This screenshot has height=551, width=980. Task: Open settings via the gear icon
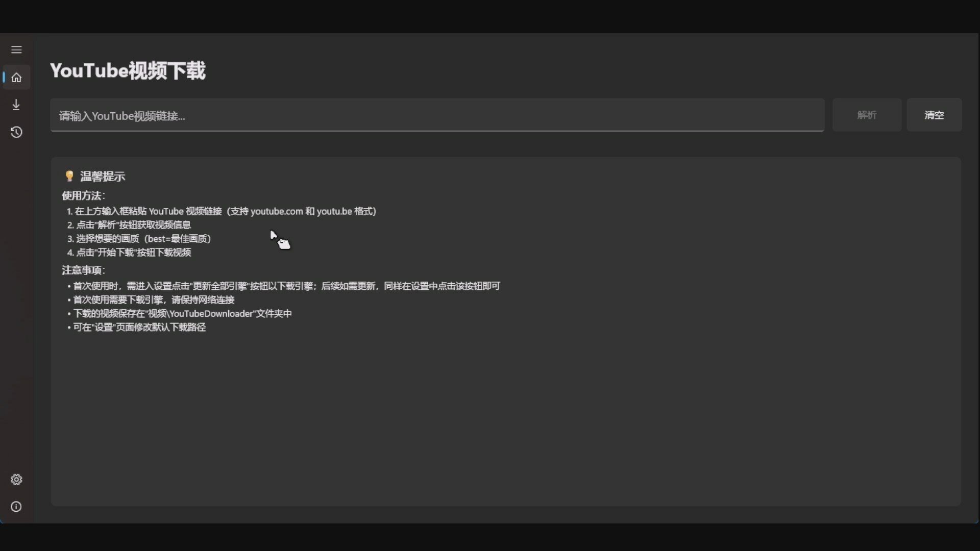(x=16, y=480)
